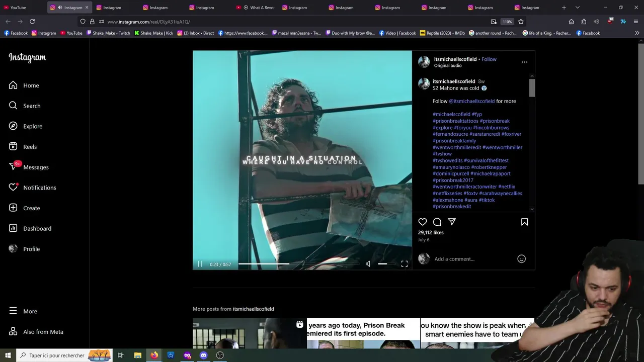Viewport: 644px width, 362px height.
Task: Open the 'show is peak' post thumbnail
Action: tap(477, 333)
